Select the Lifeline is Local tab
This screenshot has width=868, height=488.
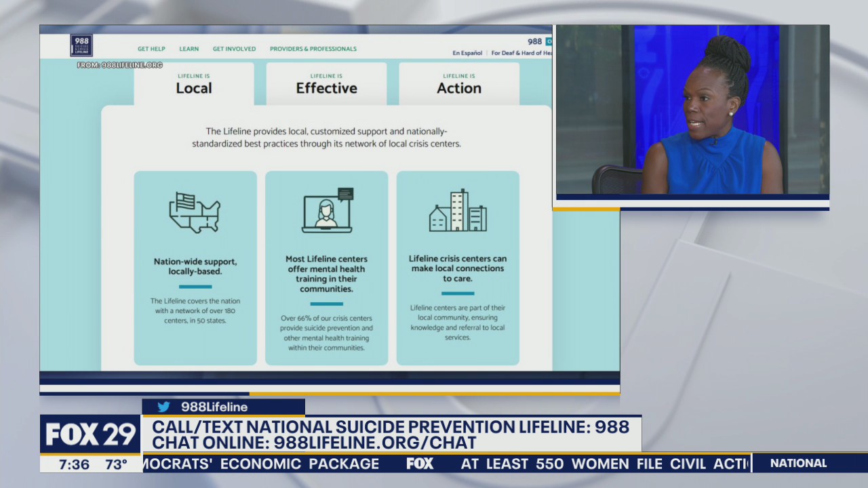pos(194,84)
